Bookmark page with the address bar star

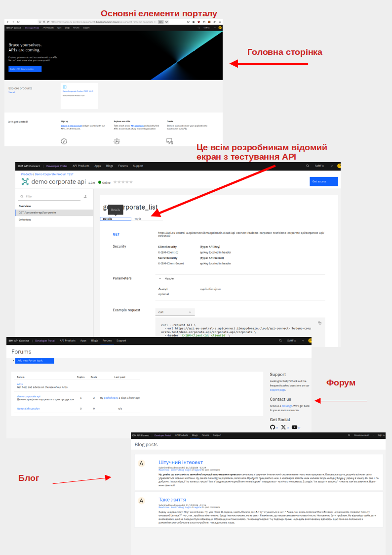[166, 22]
